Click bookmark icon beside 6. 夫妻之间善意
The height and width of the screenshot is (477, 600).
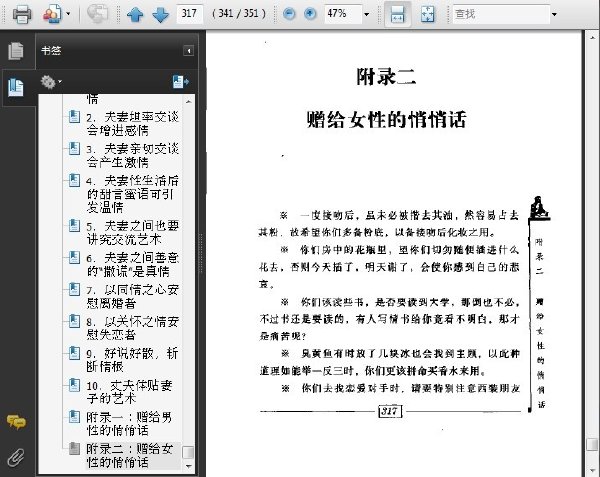[x=74, y=257]
